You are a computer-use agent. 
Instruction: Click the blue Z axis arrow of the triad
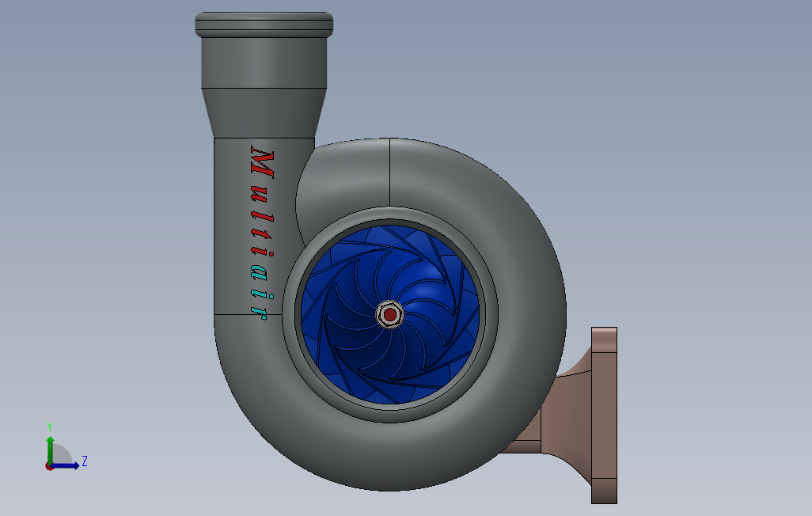click(66, 466)
